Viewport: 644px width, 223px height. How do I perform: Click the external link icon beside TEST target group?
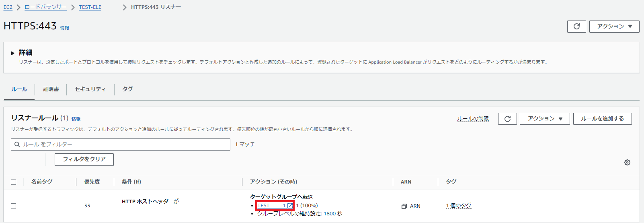click(x=290, y=206)
